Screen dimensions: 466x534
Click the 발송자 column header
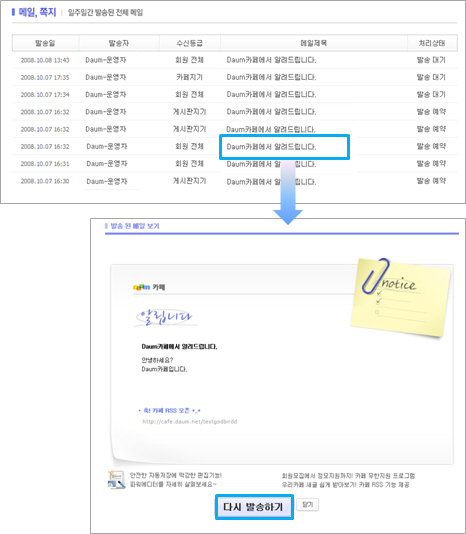point(119,43)
